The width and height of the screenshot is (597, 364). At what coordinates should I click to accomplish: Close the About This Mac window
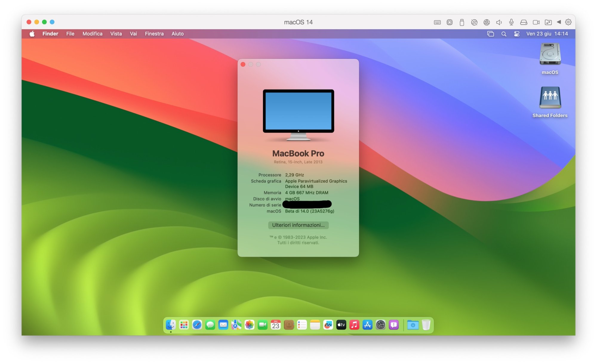point(243,64)
